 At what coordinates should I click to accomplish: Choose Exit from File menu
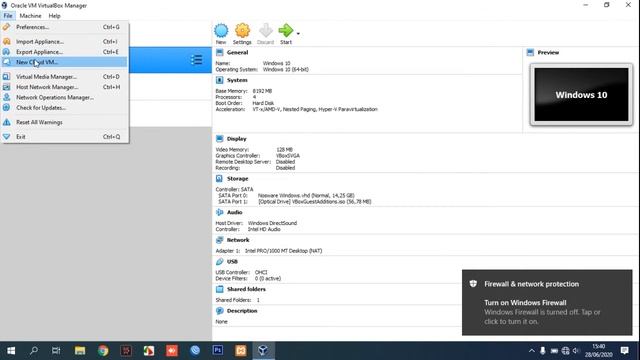pyautogui.click(x=64, y=137)
